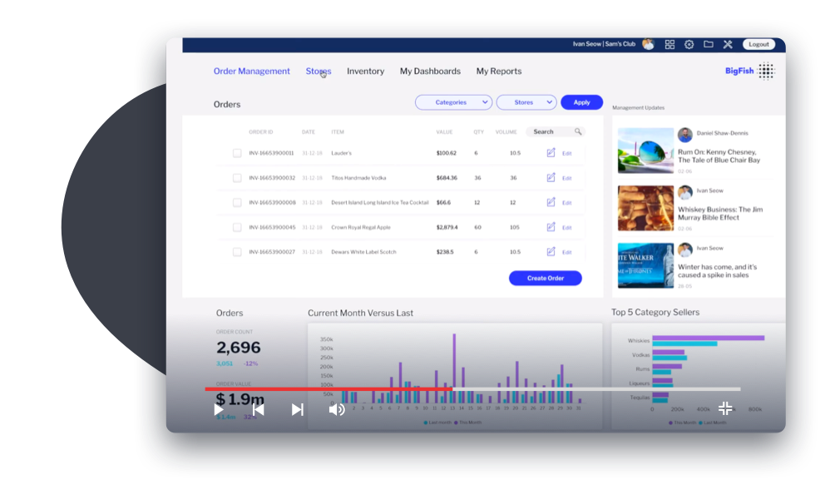Skip to next track button
This screenshot has height=504, width=820.
coord(297,409)
